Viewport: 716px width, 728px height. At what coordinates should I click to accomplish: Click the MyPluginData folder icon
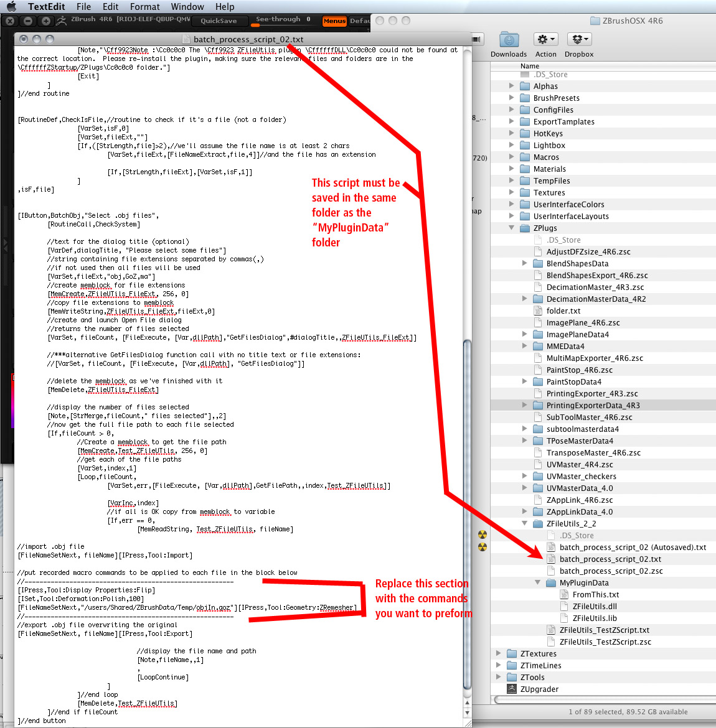[x=550, y=582]
